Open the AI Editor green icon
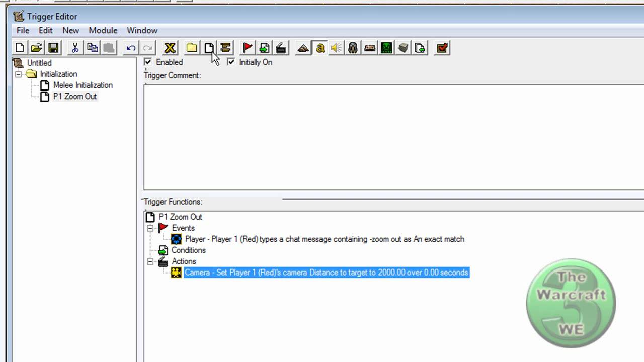The width and height of the screenshot is (644, 362). [386, 48]
